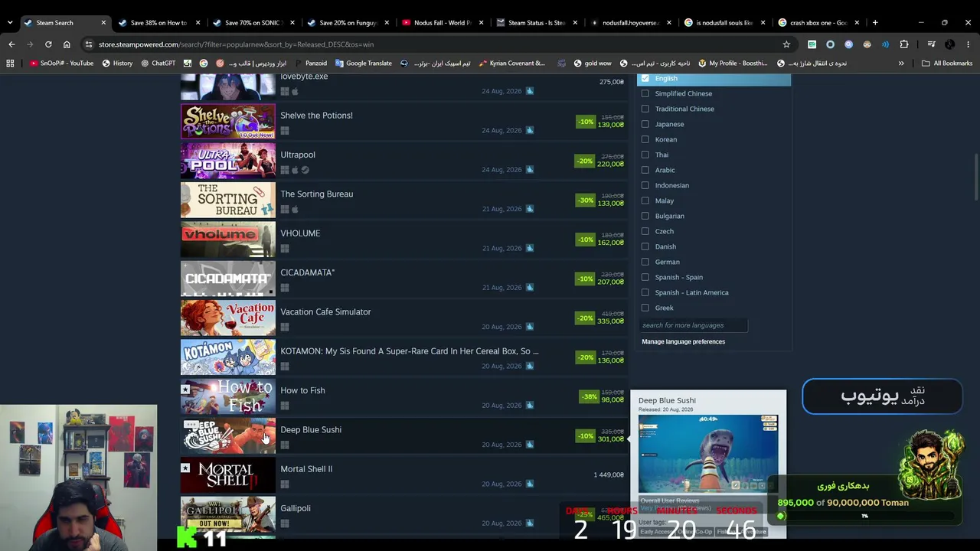
Task: Open the History bookmark
Action: (x=117, y=63)
